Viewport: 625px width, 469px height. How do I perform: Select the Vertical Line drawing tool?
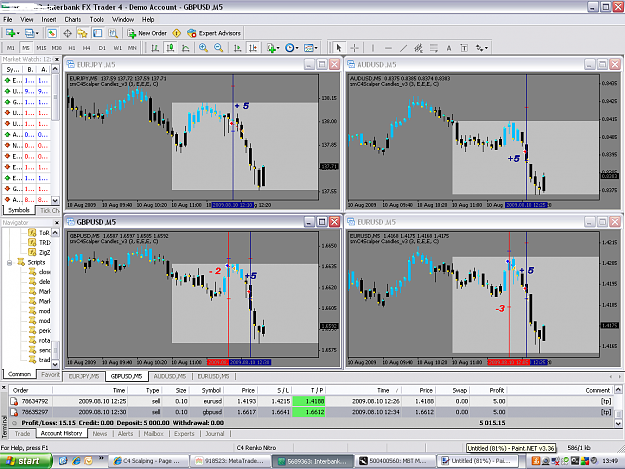coord(373,48)
